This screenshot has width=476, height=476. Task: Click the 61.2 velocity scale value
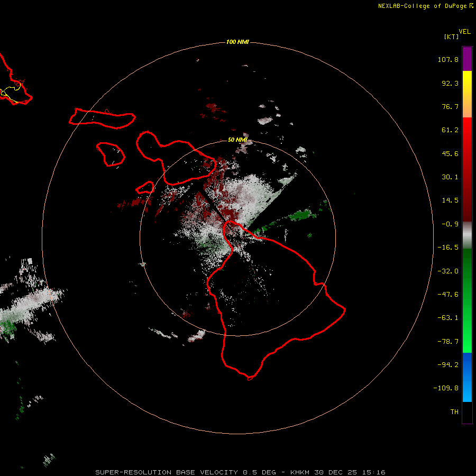[x=450, y=130]
